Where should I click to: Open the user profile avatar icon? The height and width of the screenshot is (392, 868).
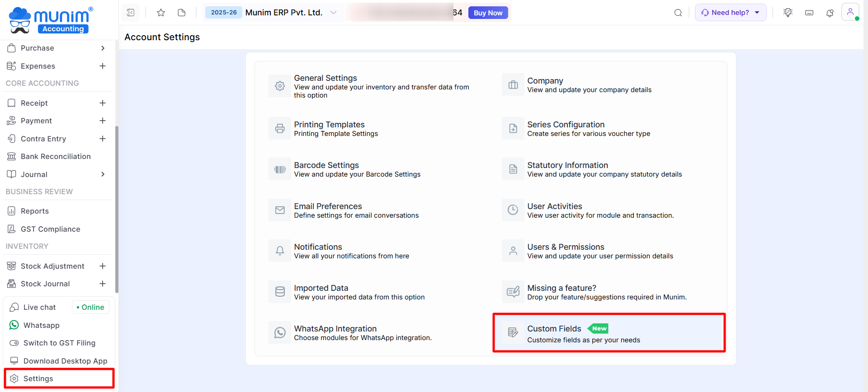(x=850, y=12)
